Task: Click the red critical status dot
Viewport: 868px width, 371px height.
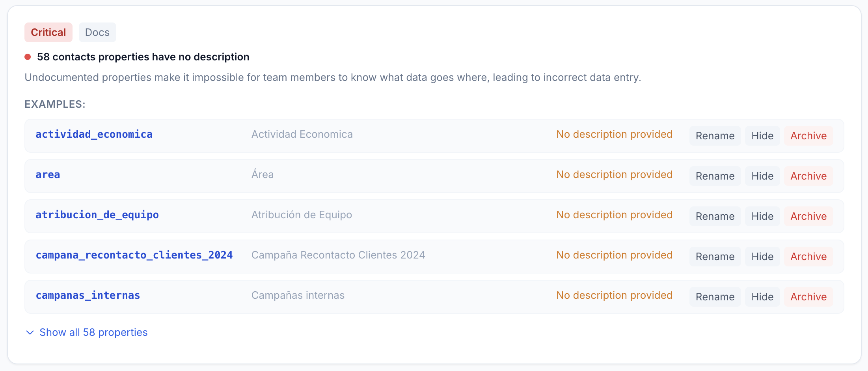Action: pyautogui.click(x=28, y=57)
